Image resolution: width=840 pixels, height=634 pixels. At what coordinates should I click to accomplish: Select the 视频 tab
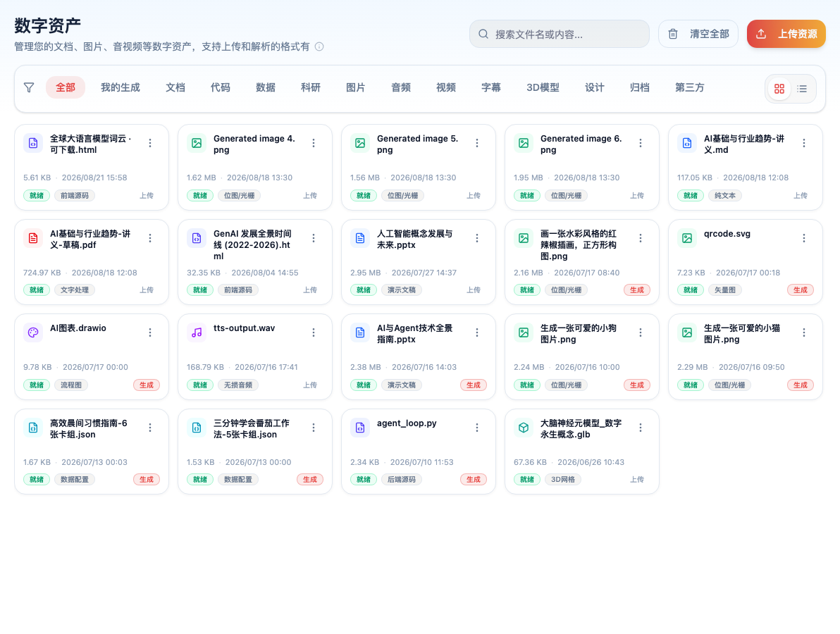(445, 87)
